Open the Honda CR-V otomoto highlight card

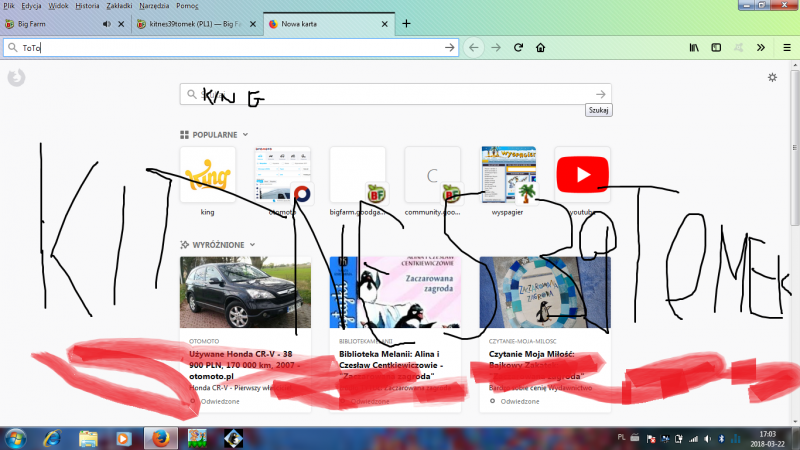(245, 334)
